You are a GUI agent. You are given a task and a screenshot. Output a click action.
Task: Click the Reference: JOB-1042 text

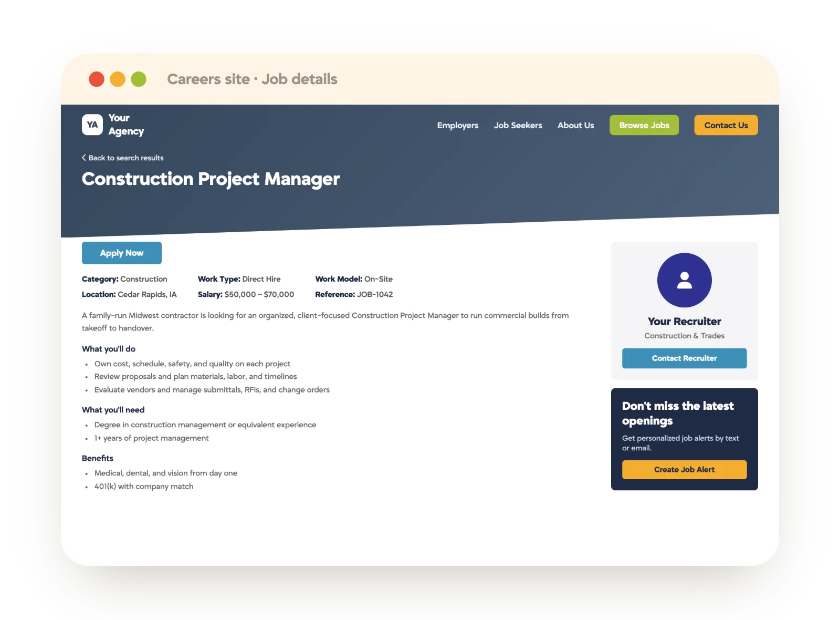pos(354,294)
